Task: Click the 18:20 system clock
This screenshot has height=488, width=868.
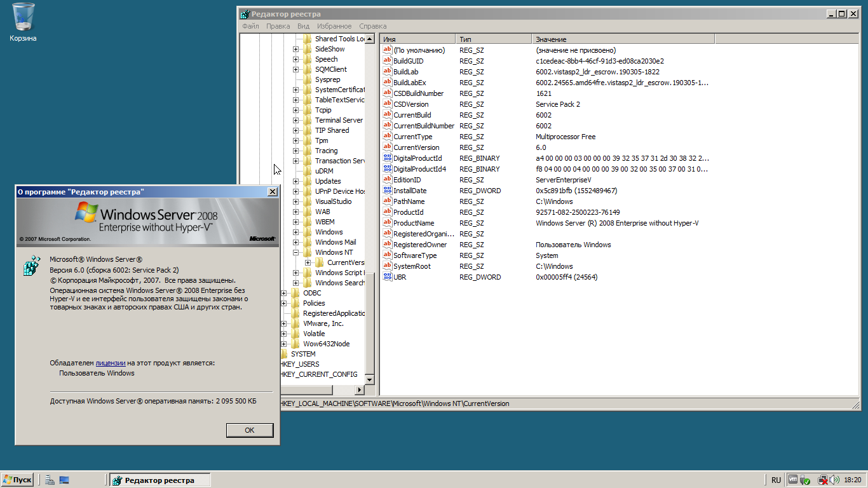Action: 852,480
